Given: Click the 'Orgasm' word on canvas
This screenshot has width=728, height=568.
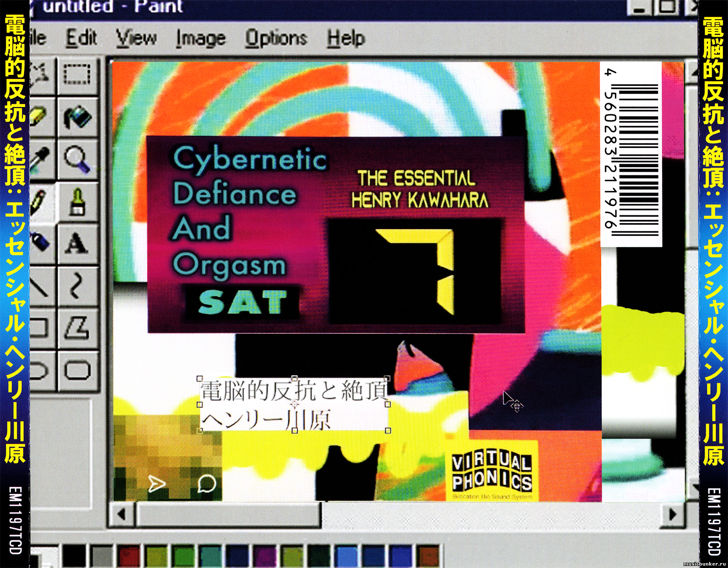Looking at the screenshot, I should tap(229, 265).
